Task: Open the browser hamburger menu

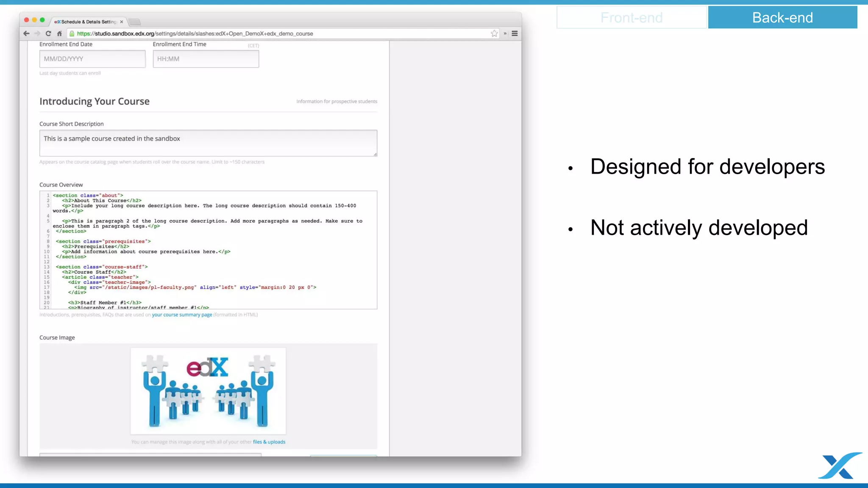Action: pyautogui.click(x=515, y=33)
